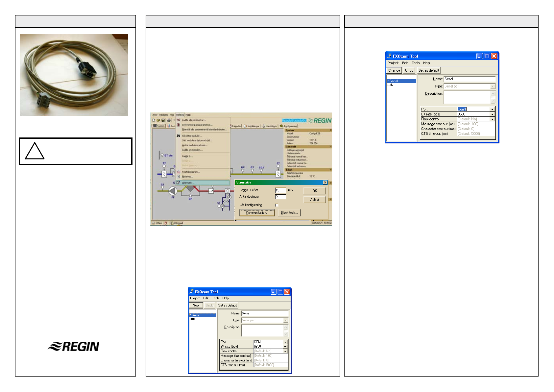Image resolution: width=554 pixels, height=392 pixels.
Task: Select 'Notering...' menu entry
Action: [203, 177]
